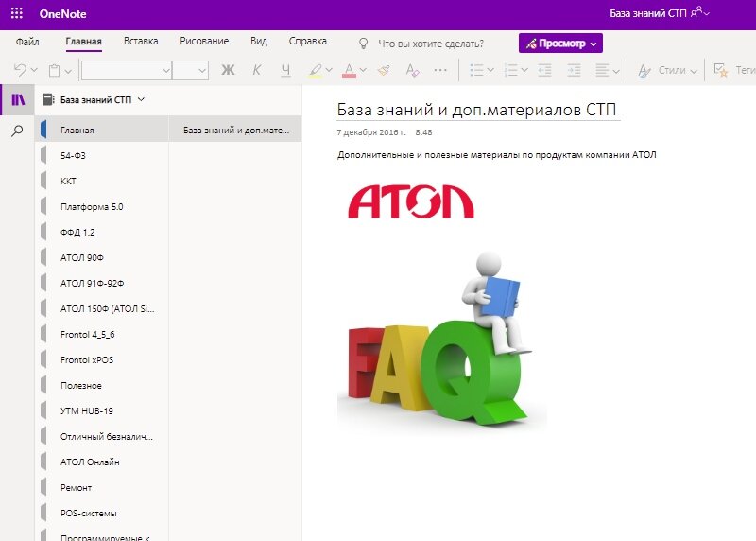Screen dimensions: 756x541
Task: Open the АТОЛ 90Ф section
Action: [102, 257]
